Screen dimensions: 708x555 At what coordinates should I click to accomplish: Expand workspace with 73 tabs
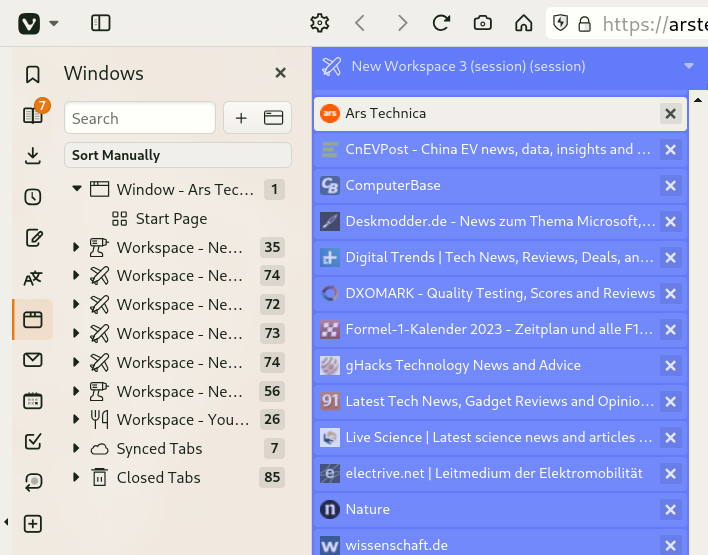click(x=76, y=333)
